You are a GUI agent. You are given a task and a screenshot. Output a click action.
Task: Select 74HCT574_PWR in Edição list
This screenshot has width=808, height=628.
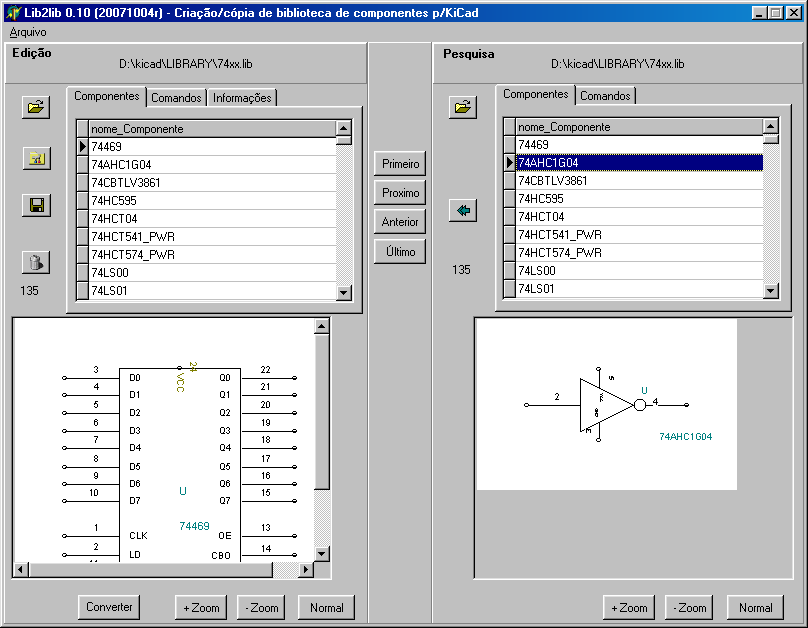click(212, 255)
